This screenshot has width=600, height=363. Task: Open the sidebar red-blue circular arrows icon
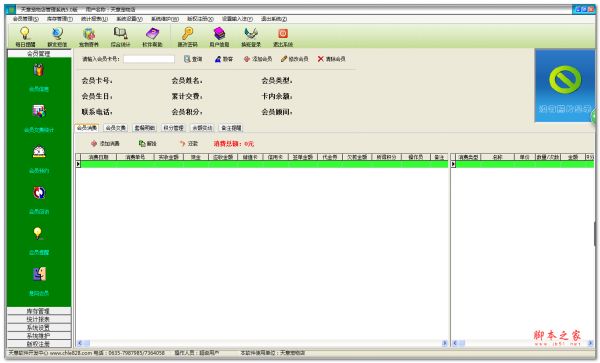tap(39, 192)
